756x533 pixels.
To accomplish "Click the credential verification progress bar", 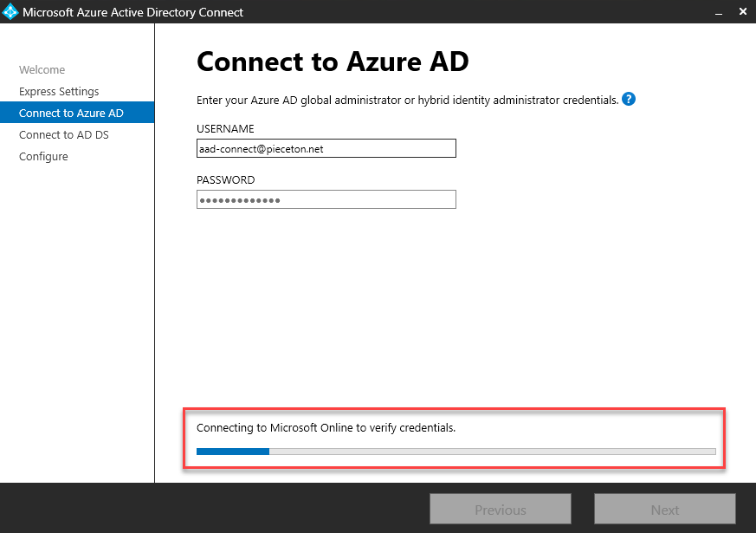I will point(456,452).
